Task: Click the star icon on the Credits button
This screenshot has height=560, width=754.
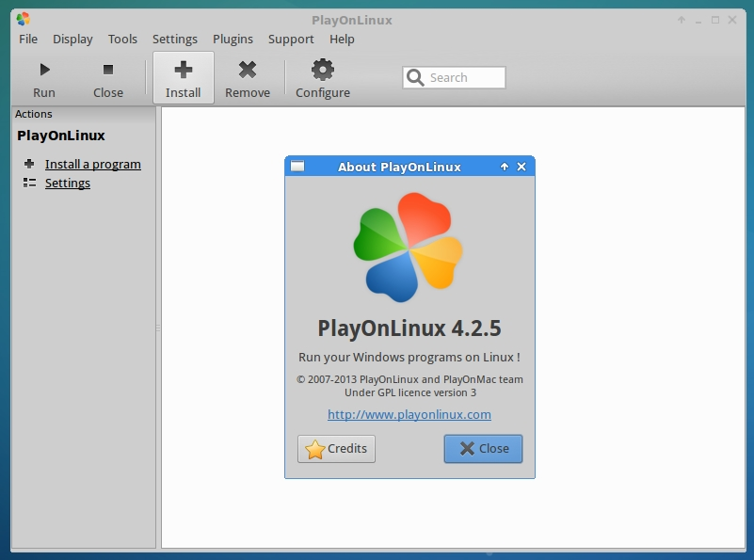Action: 314,449
